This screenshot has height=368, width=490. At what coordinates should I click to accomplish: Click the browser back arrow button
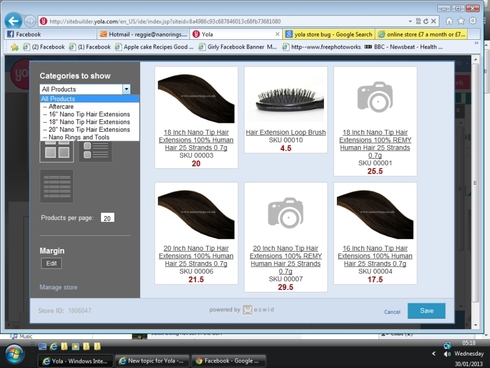pyautogui.click(x=13, y=21)
